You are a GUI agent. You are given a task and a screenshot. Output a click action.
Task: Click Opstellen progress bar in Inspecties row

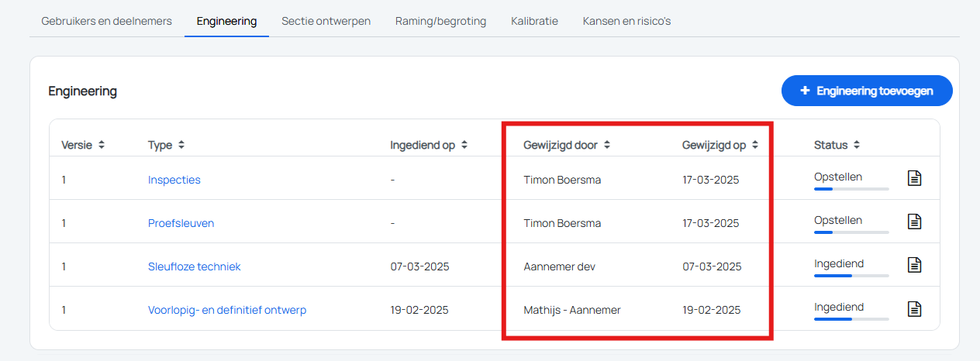851,188
